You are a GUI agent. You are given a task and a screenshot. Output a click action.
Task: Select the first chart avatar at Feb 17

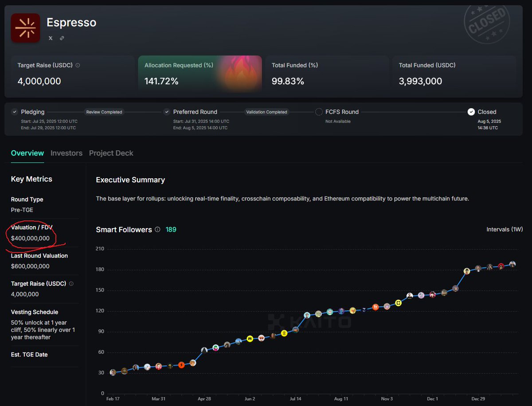[113, 372]
